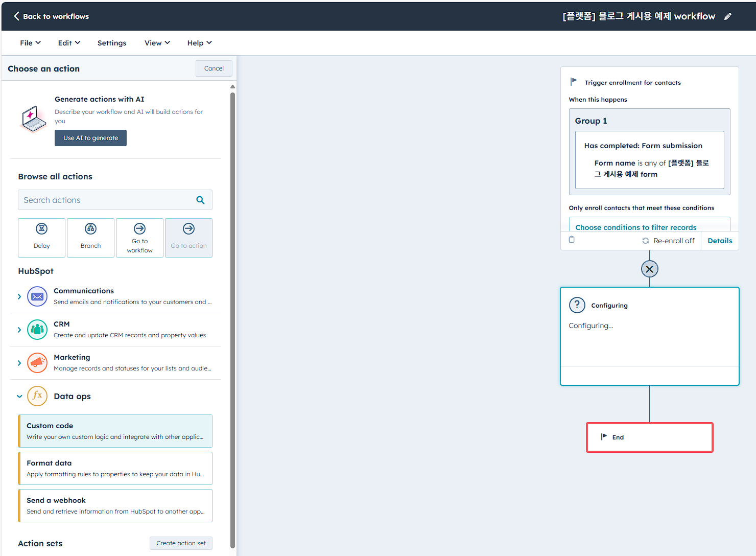Toggle Re-enroll off setting
This screenshot has height=556, width=756.
669,241
